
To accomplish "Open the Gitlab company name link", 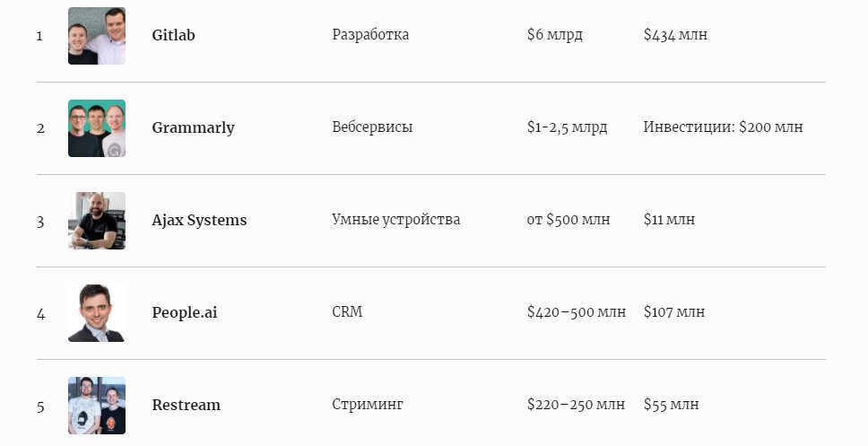I will 173,36.
